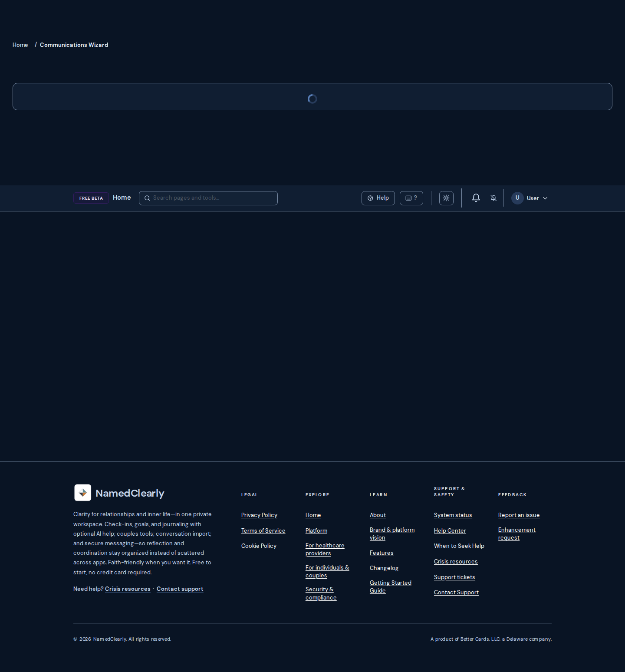This screenshot has height=672, width=625.
Task: Open Contact Support in Support column
Action: pyautogui.click(x=456, y=592)
